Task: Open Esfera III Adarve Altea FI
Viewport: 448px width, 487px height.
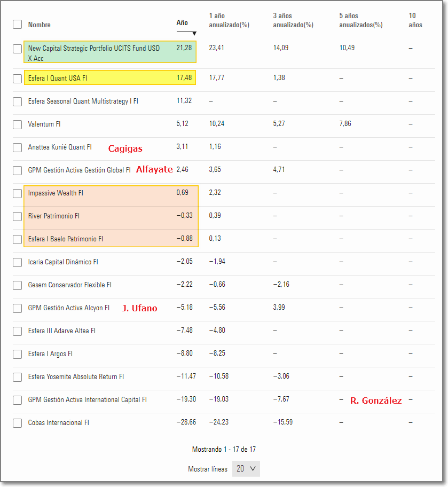Action: click(61, 331)
